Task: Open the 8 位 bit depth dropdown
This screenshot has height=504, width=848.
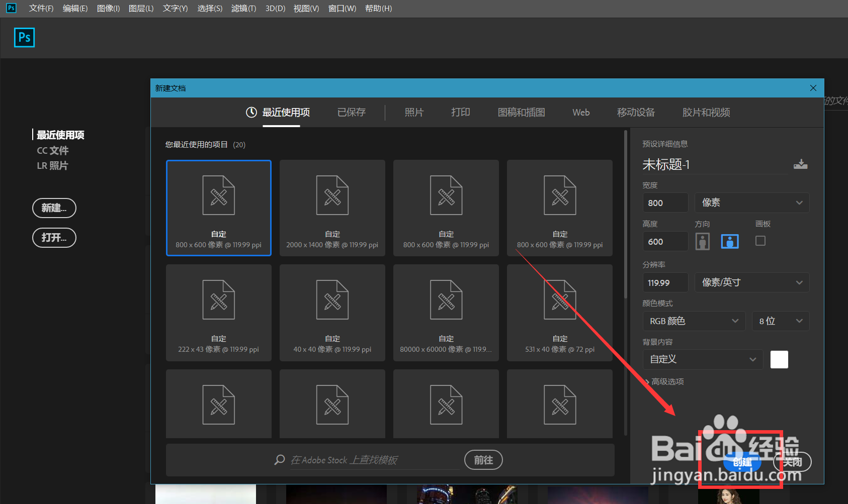Action: click(x=781, y=321)
